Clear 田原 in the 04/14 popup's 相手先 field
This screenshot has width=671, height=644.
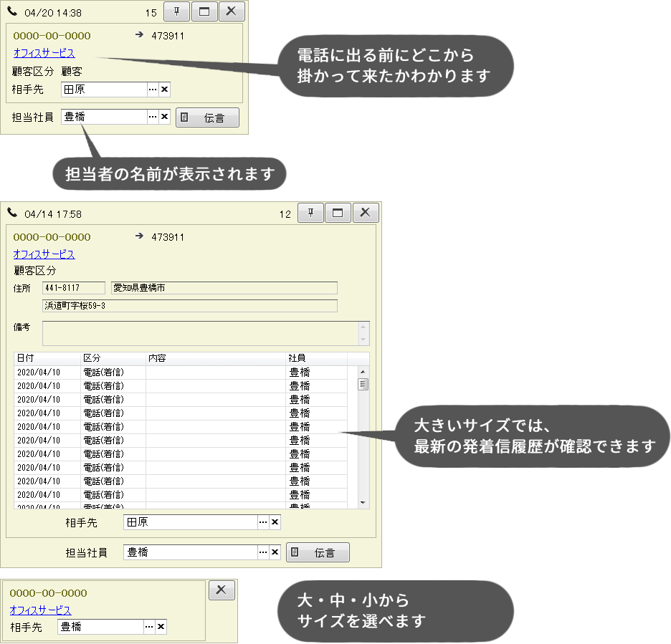(275, 522)
